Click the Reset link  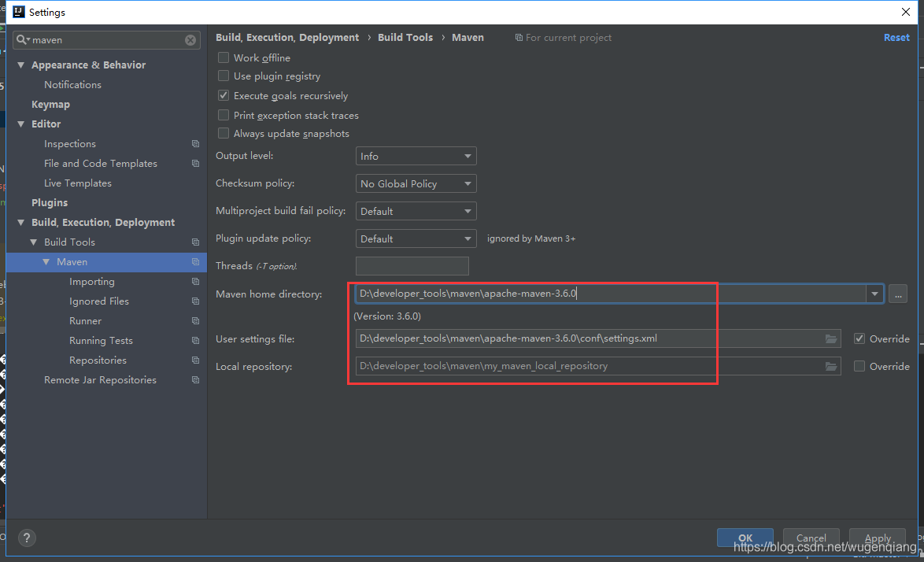pos(896,38)
